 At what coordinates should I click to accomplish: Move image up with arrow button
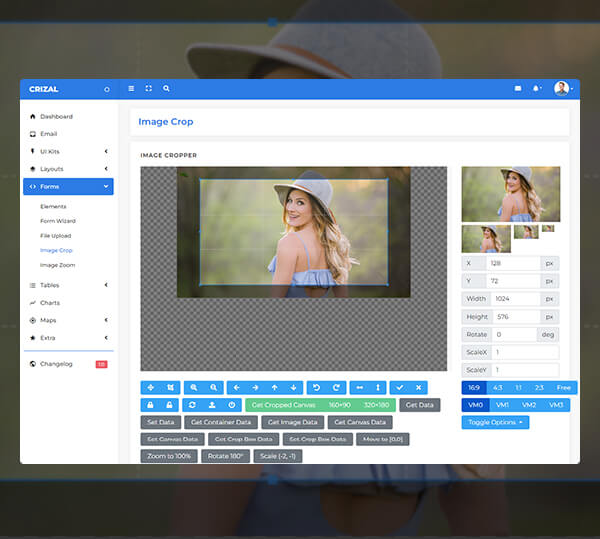[274, 388]
